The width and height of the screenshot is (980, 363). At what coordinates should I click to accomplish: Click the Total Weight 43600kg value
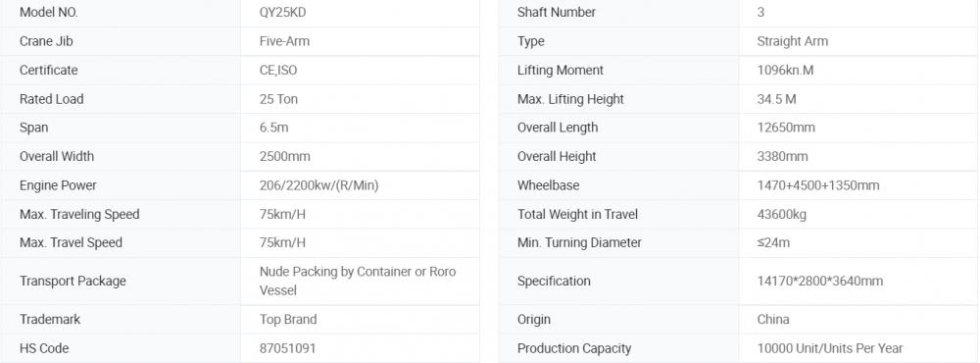point(781,214)
